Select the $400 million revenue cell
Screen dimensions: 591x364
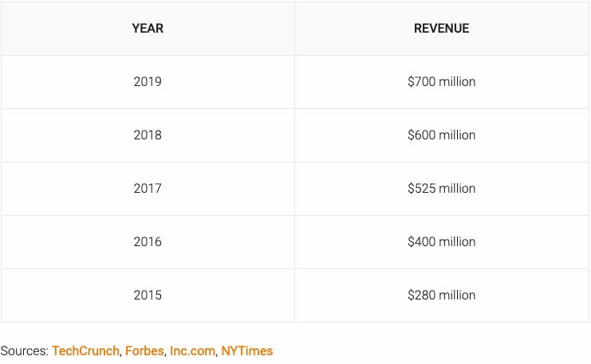pyautogui.click(x=441, y=241)
